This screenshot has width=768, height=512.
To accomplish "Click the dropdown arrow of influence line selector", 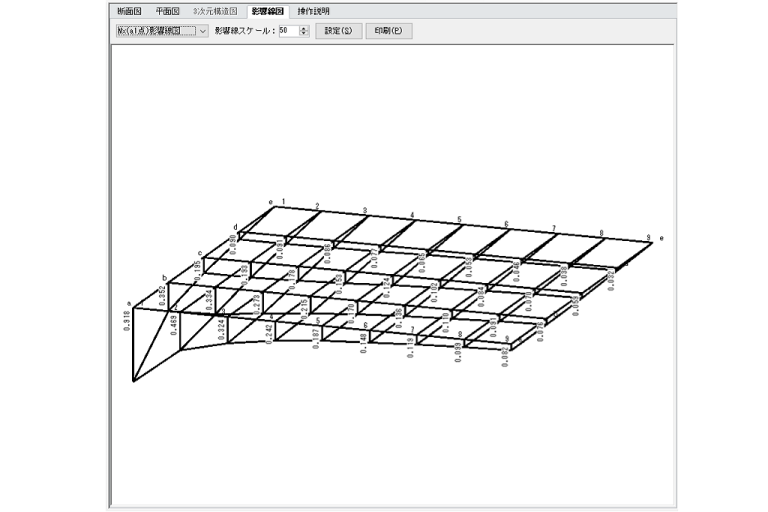I will point(203,31).
